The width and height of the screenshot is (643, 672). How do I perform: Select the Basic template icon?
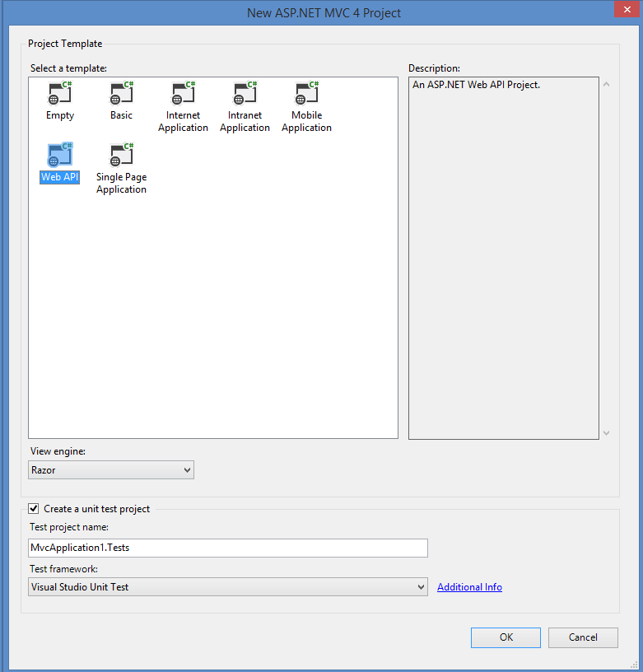point(122,93)
